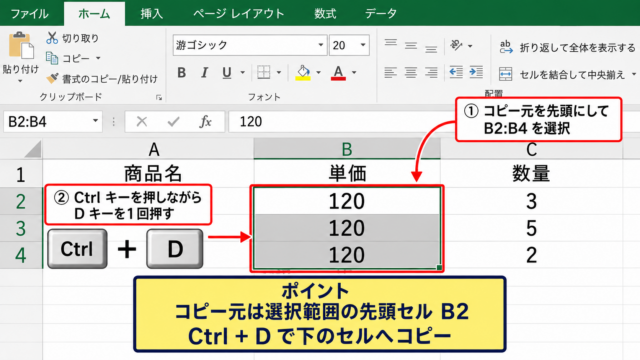Select row 1 header
The height and width of the screenshot is (360, 640).
click(21, 174)
